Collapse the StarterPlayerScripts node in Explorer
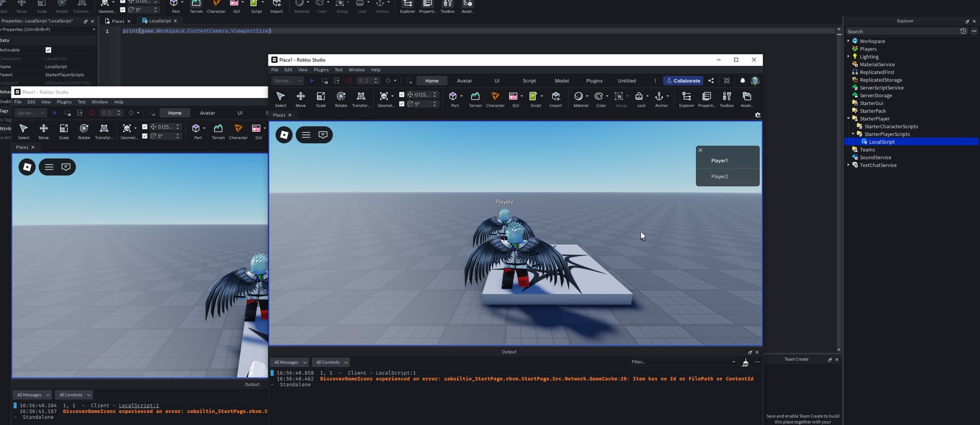The width and height of the screenshot is (980, 425). click(x=853, y=134)
